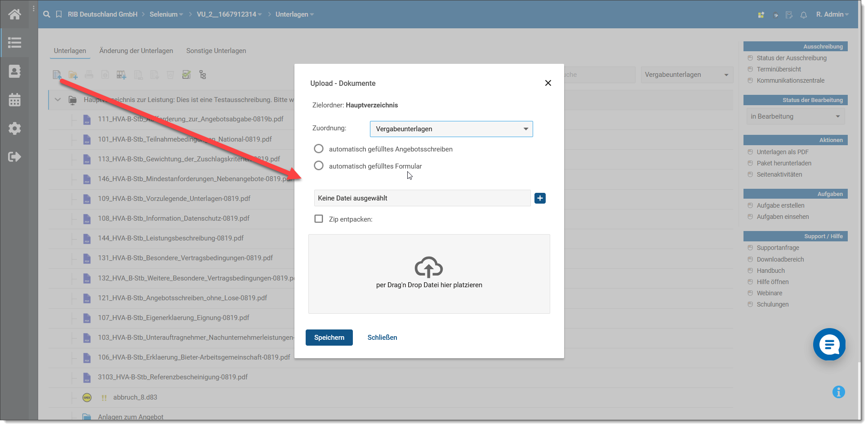Select automatisch gefülltes Angebotsschreiben radio
This screenshot has width=868, height=427.
click(319, 149)
